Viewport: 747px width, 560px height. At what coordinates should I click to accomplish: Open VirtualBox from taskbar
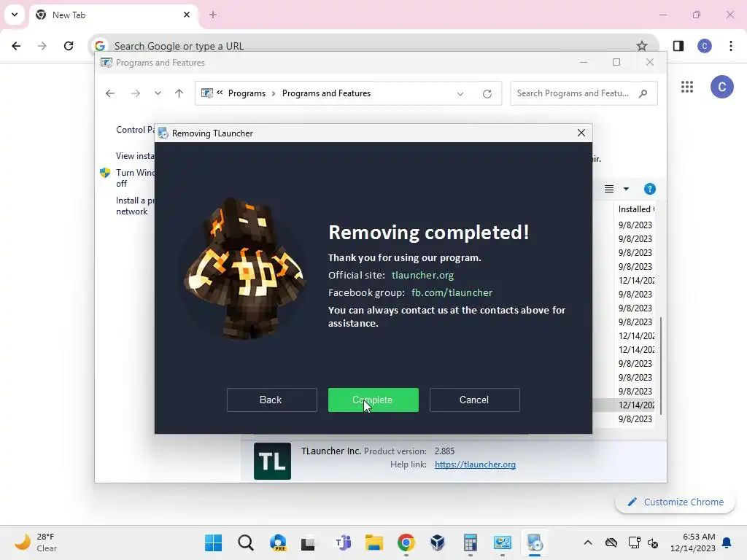coord(438,542)
